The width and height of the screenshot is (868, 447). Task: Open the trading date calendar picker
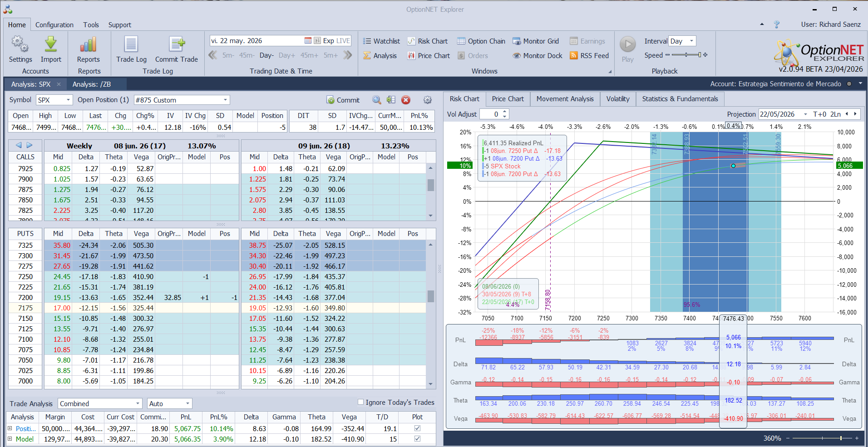(308, 41)
